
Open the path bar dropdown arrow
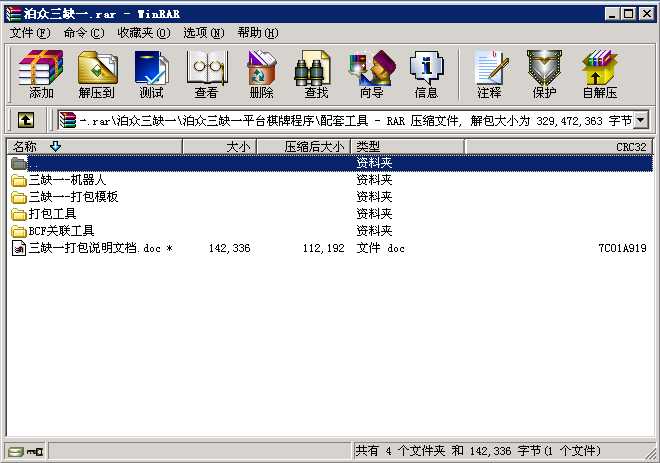(x=641, y=120)
